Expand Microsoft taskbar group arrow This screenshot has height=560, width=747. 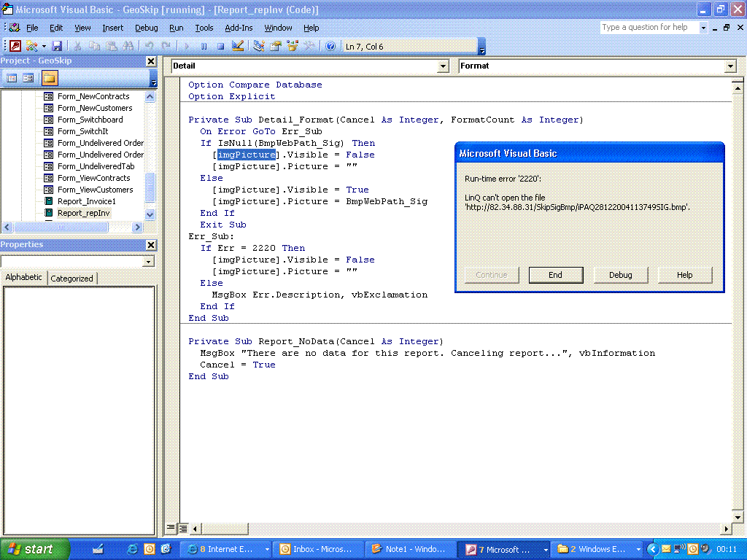[546, 549]
